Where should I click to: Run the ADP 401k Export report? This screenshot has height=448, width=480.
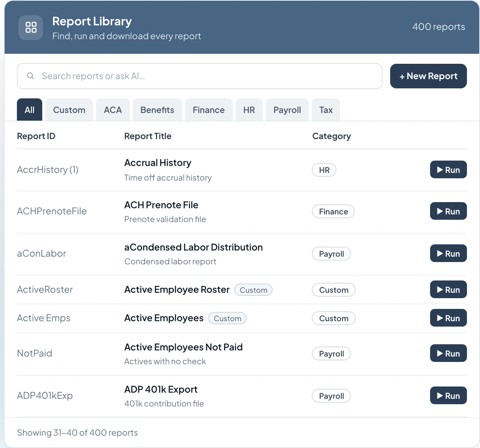(x=449, y=395)
